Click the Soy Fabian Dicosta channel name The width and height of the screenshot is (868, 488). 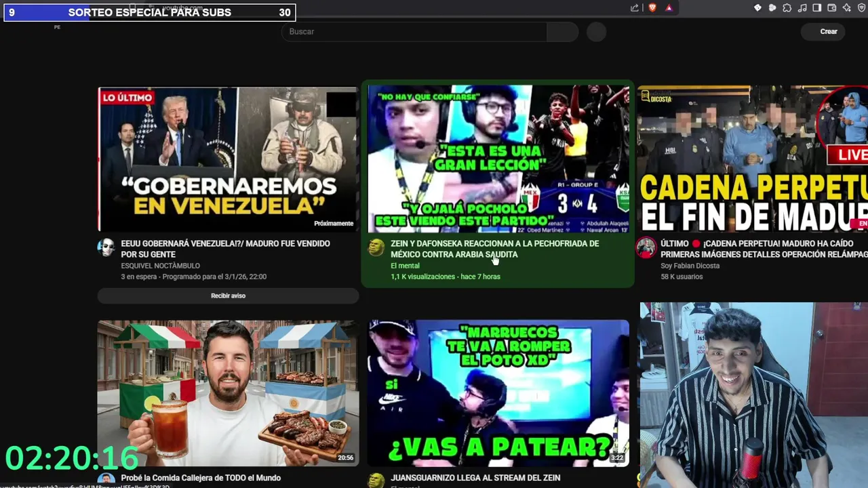(x=690, y=266)
